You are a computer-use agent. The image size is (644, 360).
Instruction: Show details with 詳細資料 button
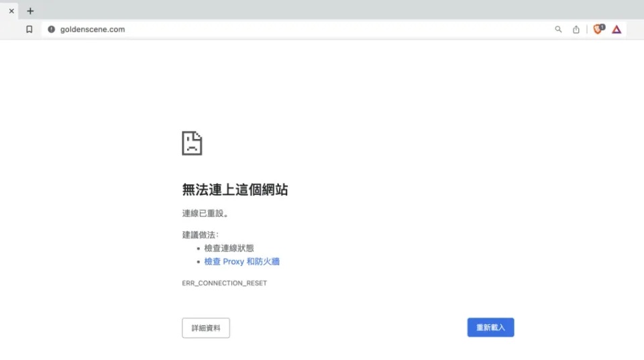[x=206, y=328]
